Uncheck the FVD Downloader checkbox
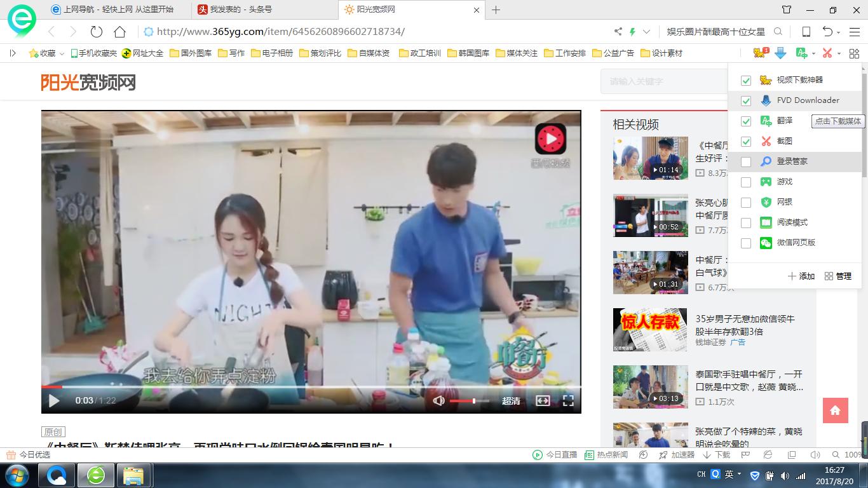The width and height of the screenshot is (868, 488). [x=746, y=100]
